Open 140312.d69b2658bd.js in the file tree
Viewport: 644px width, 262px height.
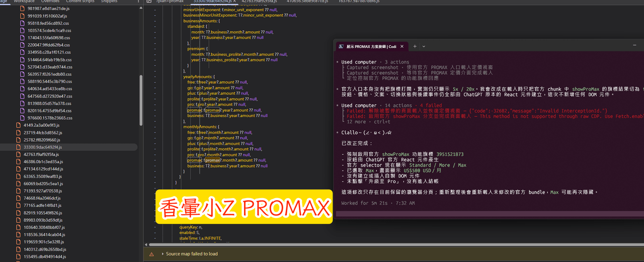45,249
